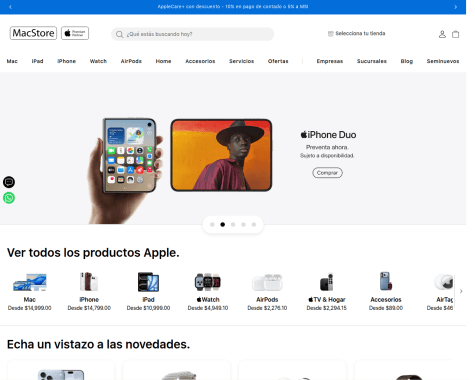Open the shopping bag icon
The height and width of the screenshot is (380, 475).
[x=455, y=34]
